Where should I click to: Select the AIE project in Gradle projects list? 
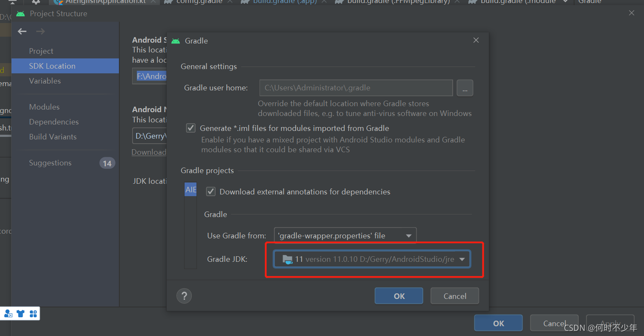[191, 189]
